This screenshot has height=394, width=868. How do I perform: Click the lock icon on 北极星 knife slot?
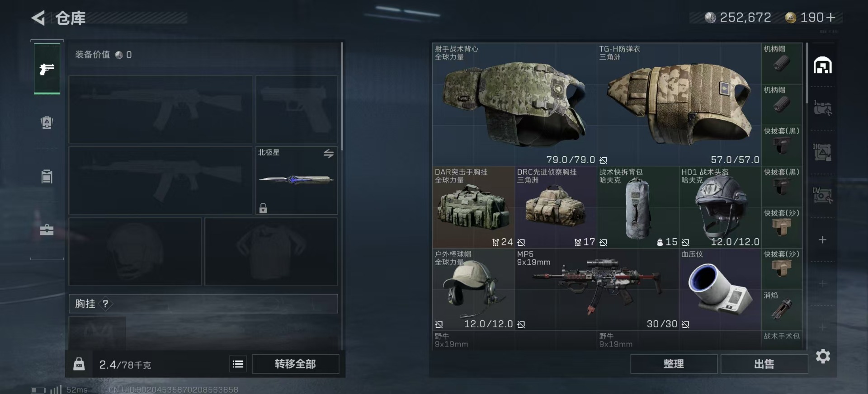tap(263, 208)
